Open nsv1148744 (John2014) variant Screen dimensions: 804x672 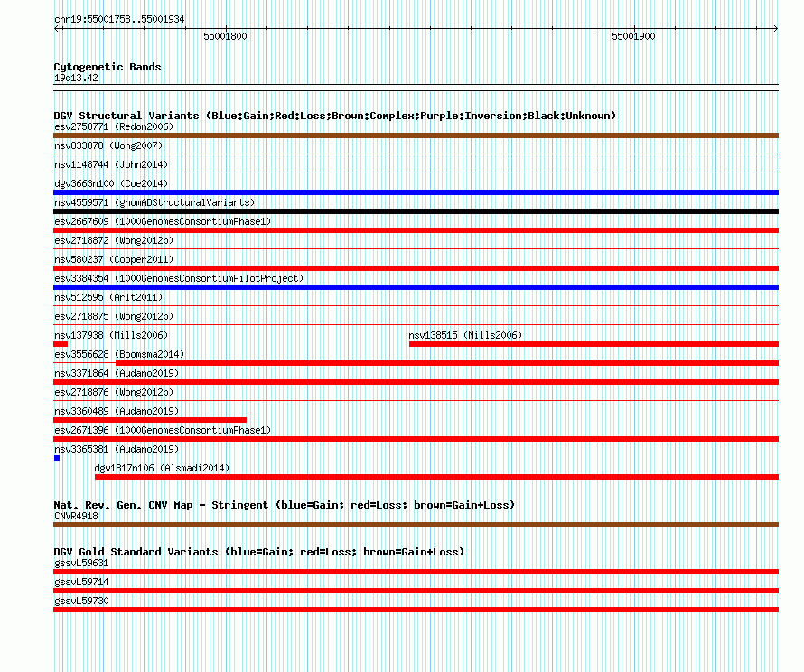[x=111, y=164]
